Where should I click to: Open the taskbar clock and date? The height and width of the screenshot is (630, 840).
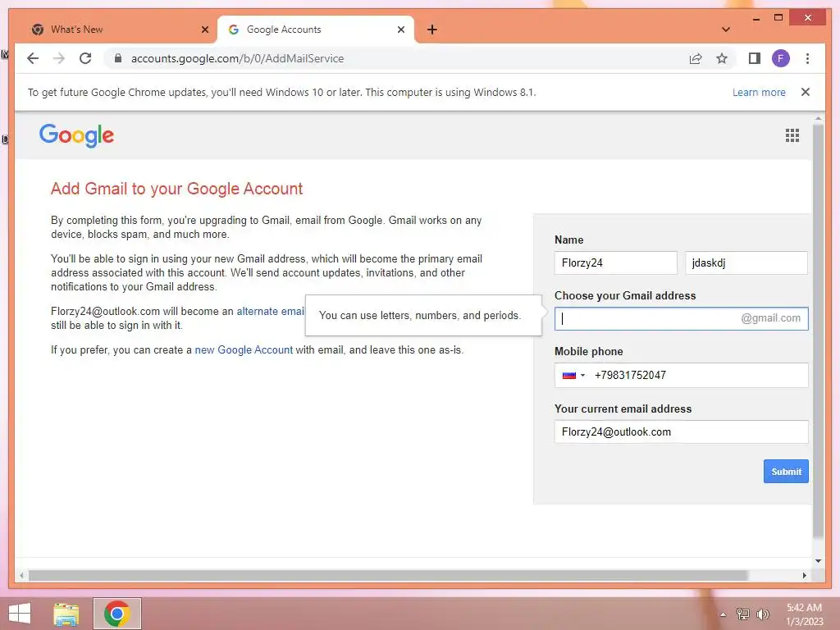pyautogui.click(x=804, y=614)
